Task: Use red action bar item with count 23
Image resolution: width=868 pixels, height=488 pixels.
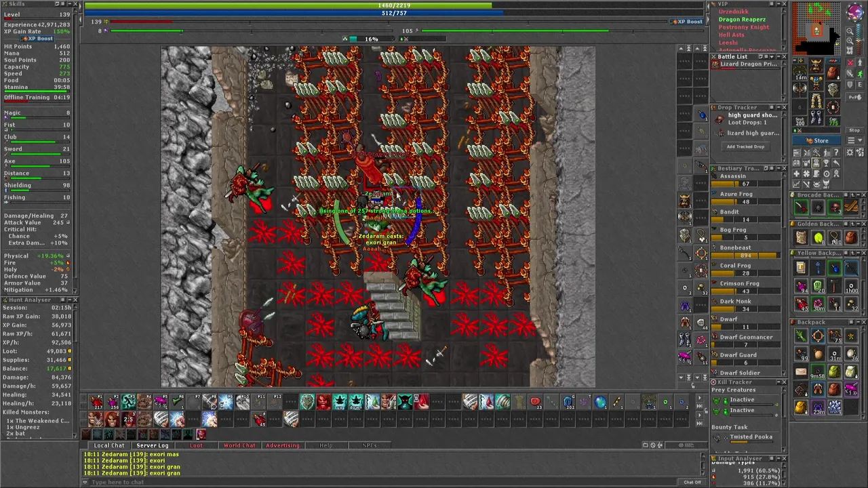Action: coord(536,401)
